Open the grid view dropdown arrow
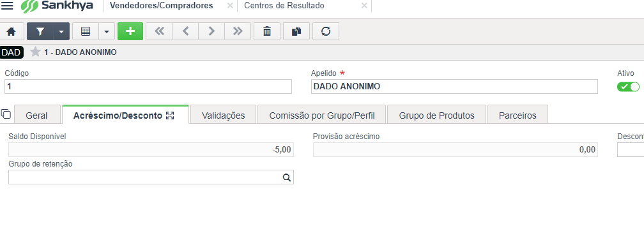 [106, 32]
